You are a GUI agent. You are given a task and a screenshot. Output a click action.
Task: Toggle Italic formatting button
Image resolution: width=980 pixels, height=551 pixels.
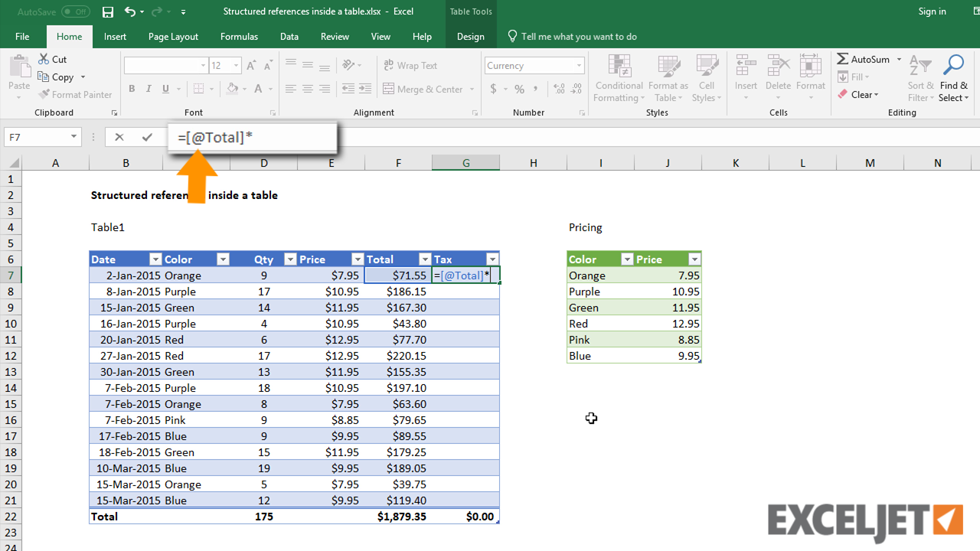click(149, 89)
